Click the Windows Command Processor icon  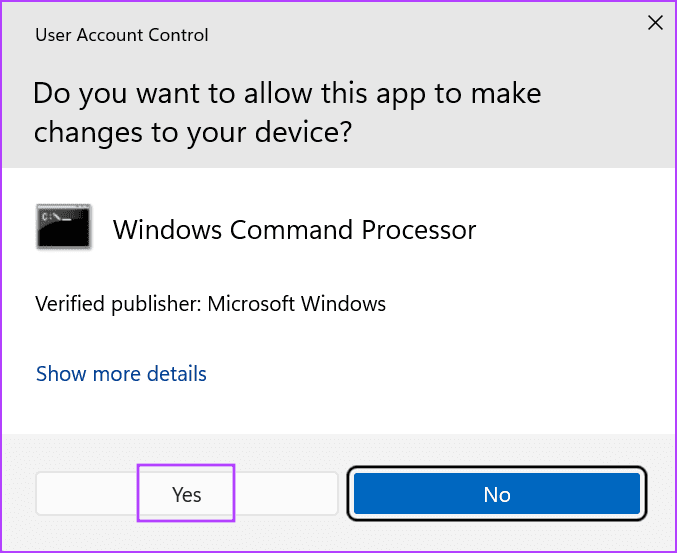tap(63, 228)
